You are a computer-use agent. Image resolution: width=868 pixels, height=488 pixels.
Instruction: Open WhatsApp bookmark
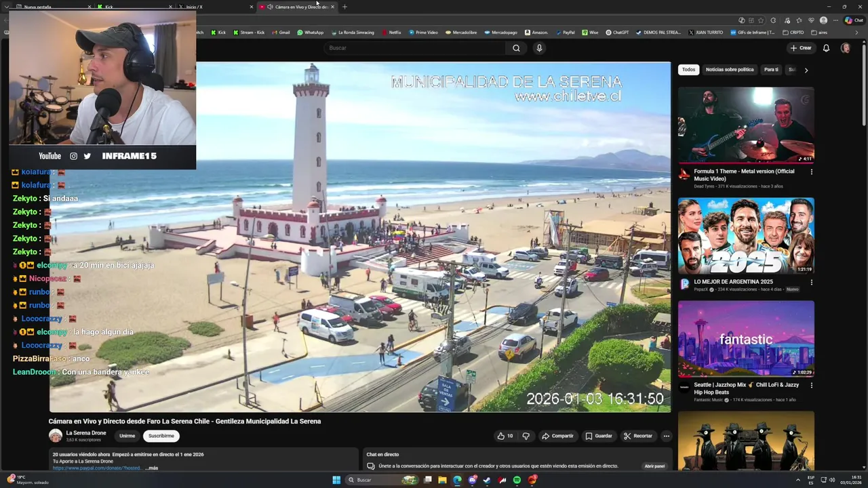[x=311, y=33]
